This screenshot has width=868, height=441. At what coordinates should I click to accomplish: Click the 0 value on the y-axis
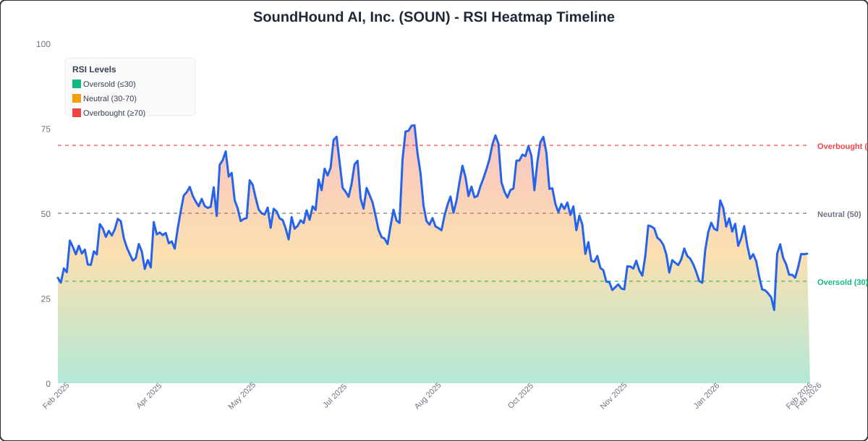point(48,383)
